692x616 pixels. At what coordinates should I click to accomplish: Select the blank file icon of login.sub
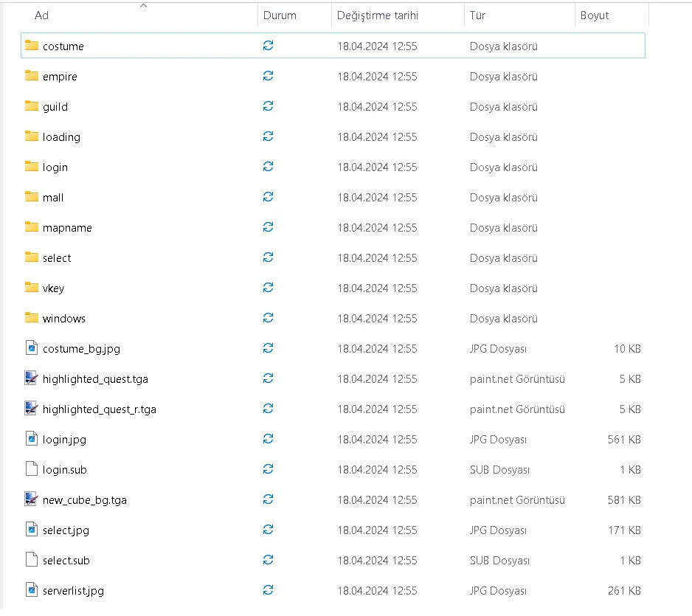31,468
